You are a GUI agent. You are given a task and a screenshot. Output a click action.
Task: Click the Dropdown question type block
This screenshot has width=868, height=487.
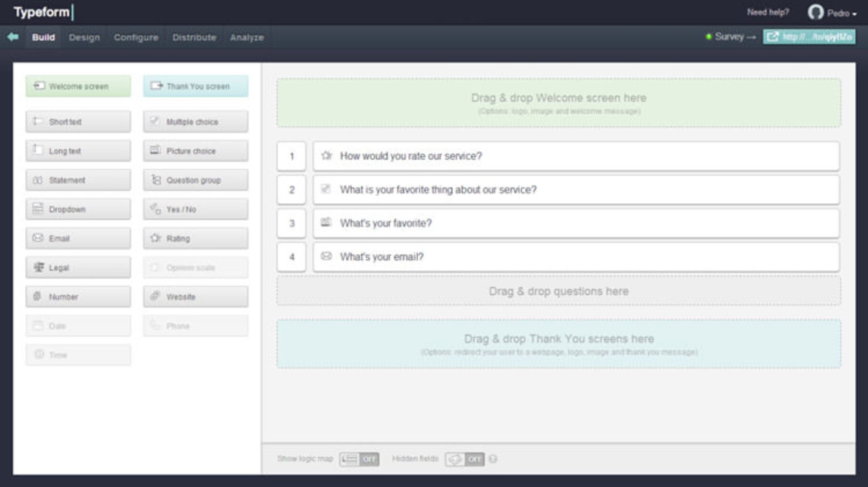pos(78,209)
